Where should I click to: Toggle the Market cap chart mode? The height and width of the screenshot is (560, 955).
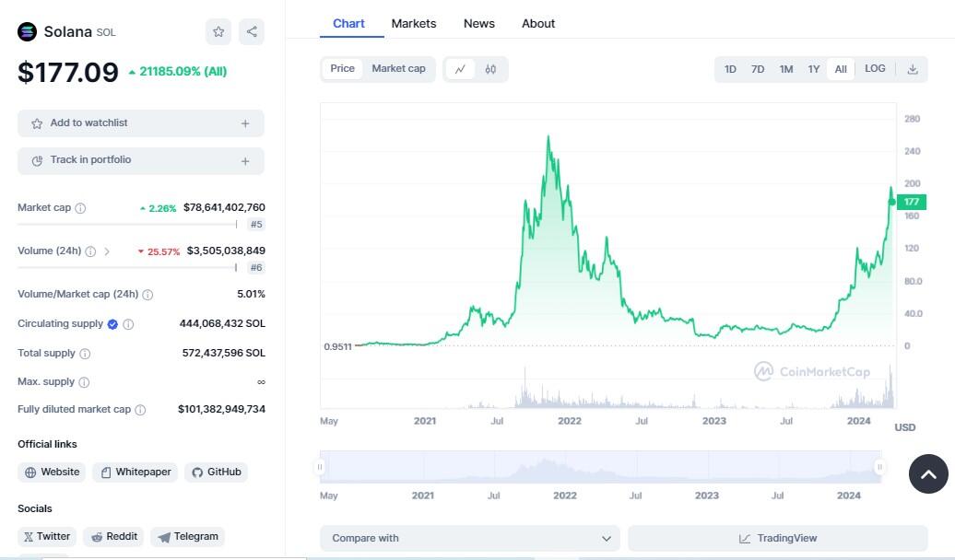(399, 69)
